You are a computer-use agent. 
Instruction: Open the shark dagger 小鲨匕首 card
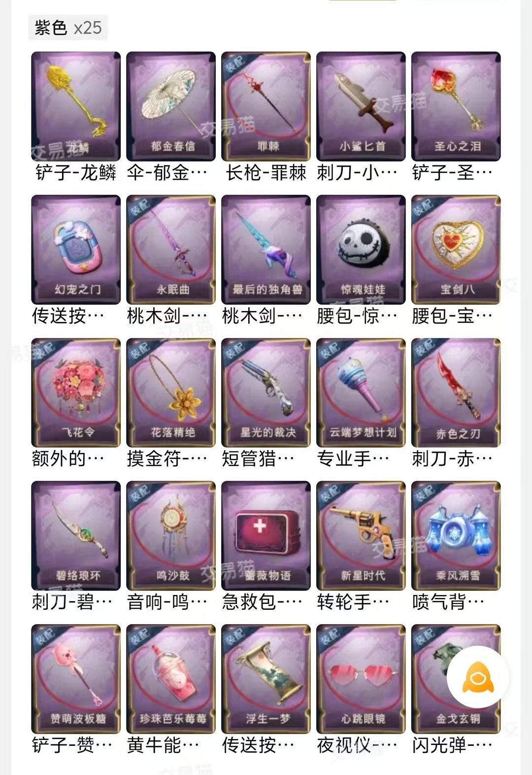coord(361,106)
